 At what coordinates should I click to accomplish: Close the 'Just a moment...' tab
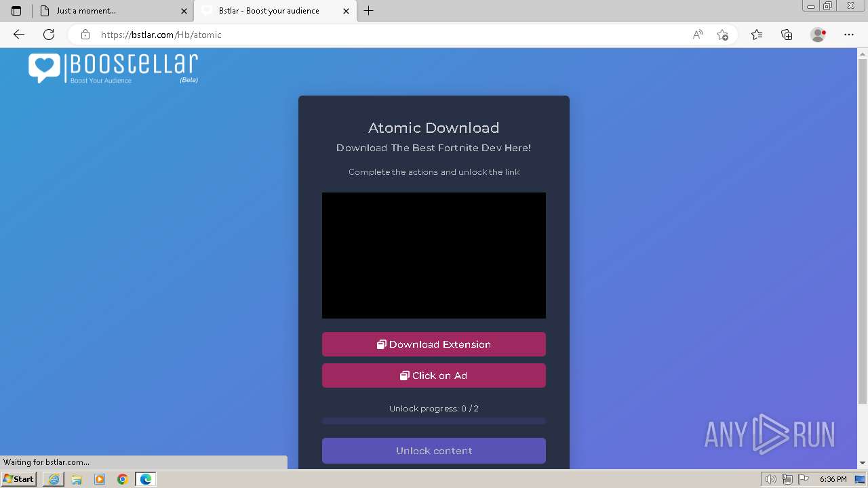point(184,11)
